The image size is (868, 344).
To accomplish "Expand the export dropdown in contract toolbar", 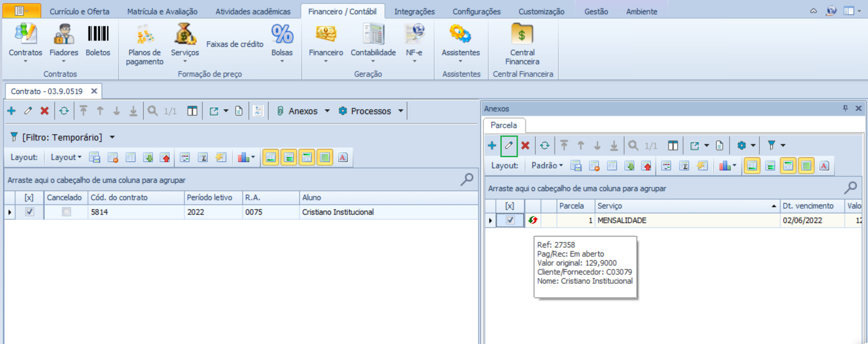I will pyautogui.click(x=226, y=111).
